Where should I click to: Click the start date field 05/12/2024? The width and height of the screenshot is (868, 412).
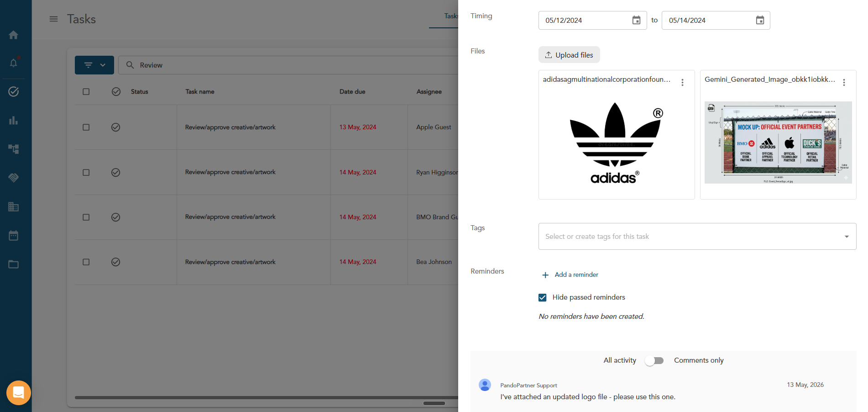(x=592, y=20)
